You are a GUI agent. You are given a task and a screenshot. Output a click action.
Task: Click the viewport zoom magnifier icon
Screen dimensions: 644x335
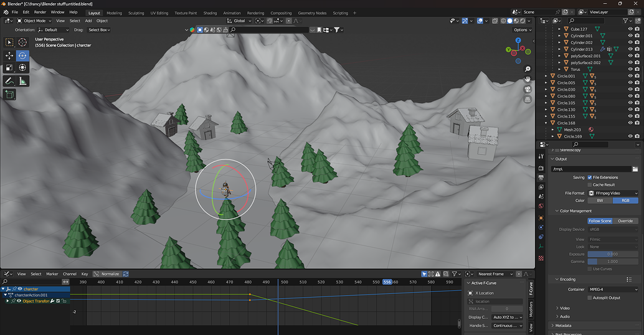pyautogui.click(x=528, y=69)
